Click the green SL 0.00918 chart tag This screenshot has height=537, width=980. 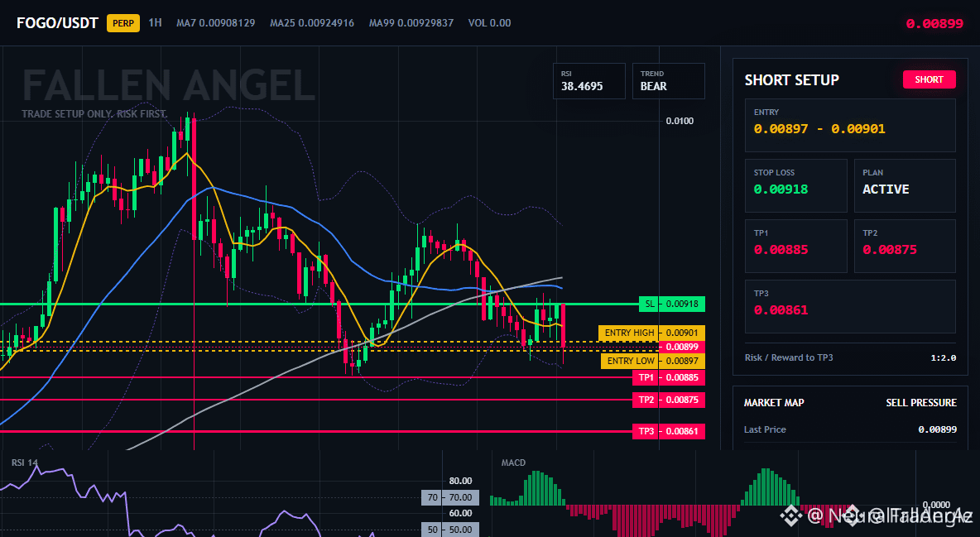point(672,304)
